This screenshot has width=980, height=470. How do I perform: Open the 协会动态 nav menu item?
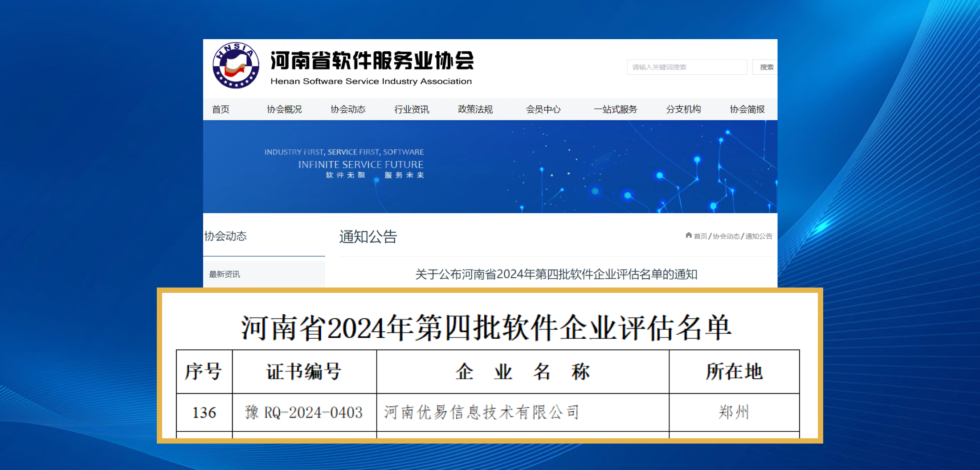click(x=348, y=109)
